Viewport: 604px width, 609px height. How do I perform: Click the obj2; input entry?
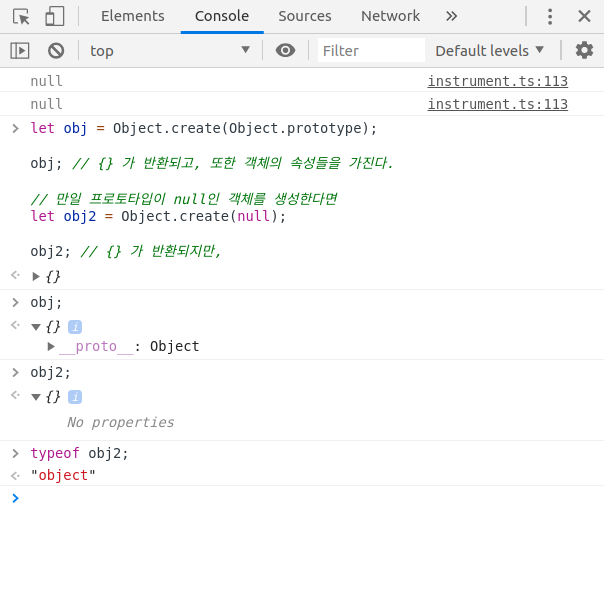tap(50, 372)
